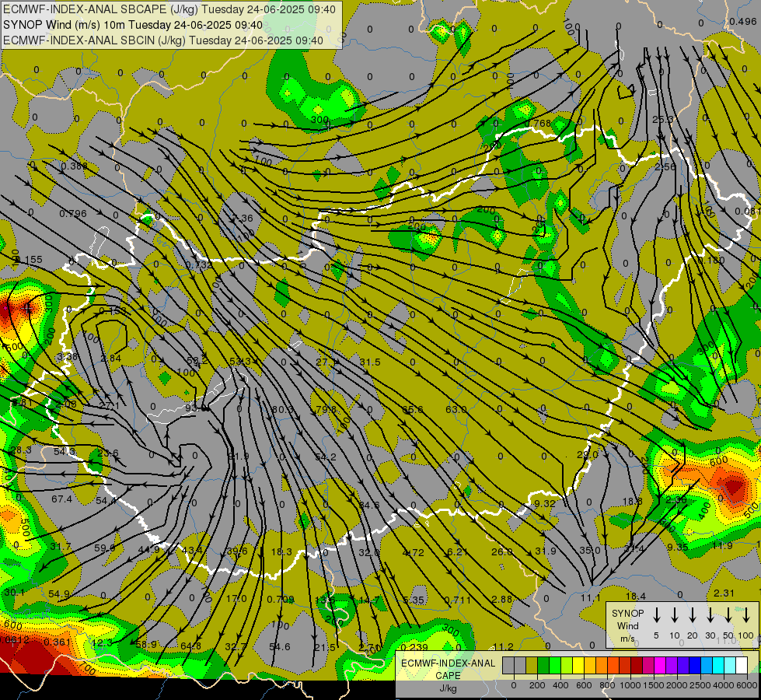Screen dimensions: 761x700
Task: Click the 0.709 value on the map
Action: (x=281, y=600)
